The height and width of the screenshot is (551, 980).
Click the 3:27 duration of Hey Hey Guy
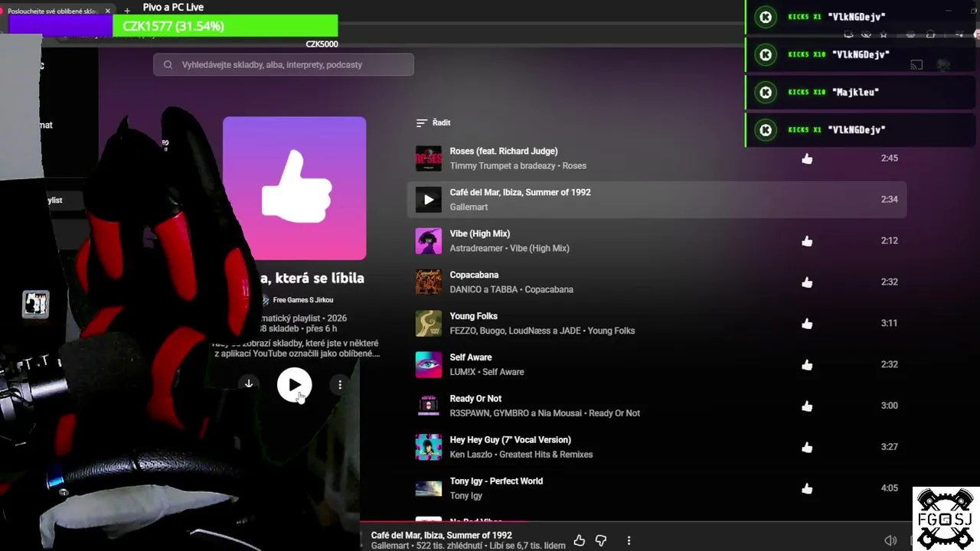(x=889, y=448)
